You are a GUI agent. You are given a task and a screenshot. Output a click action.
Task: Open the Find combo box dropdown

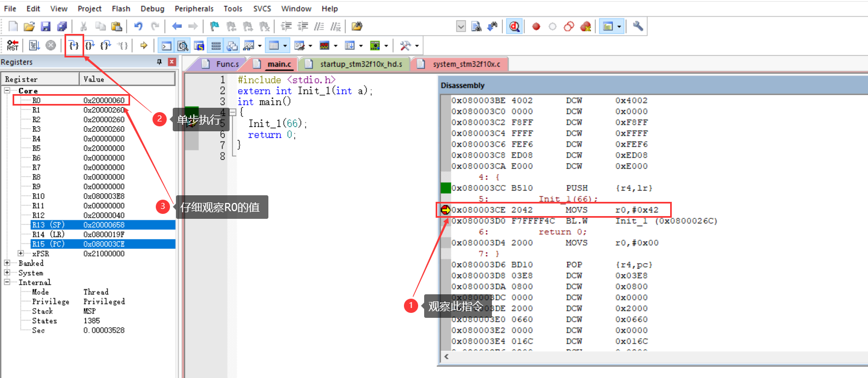(x=461, y=26)
